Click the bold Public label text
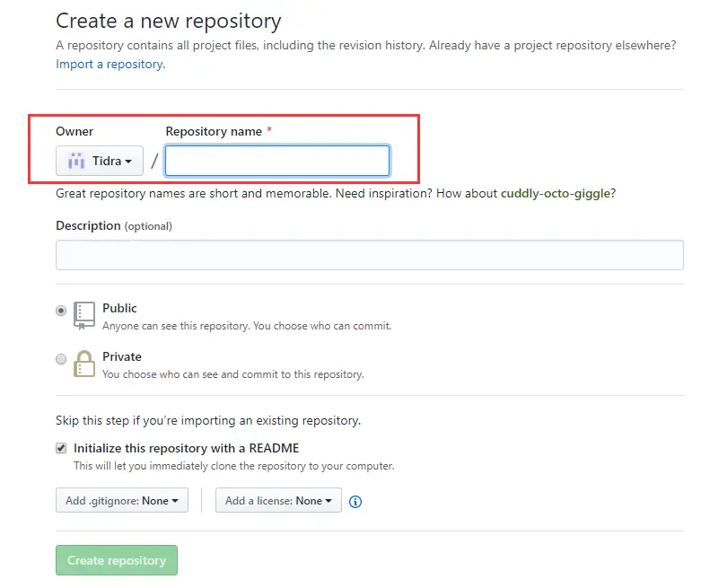This screenshot has height=588, width=701. coord(119,308)
